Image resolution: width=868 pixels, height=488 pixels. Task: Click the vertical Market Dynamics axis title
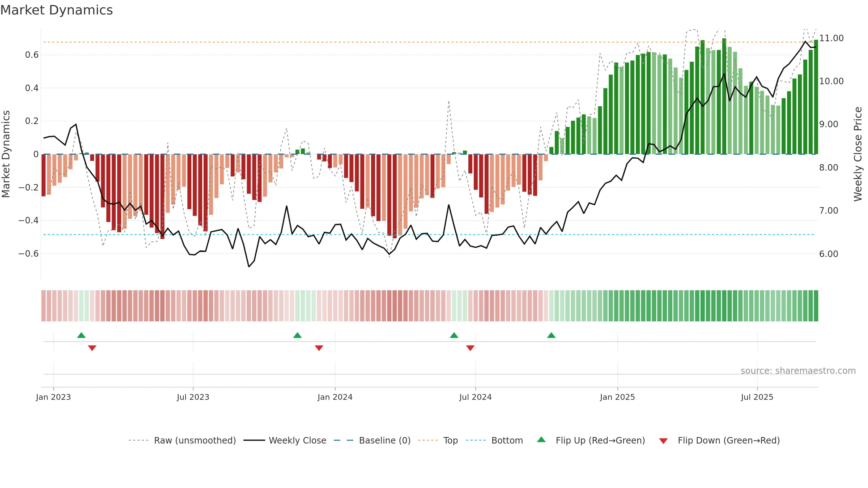click(6, 154)
